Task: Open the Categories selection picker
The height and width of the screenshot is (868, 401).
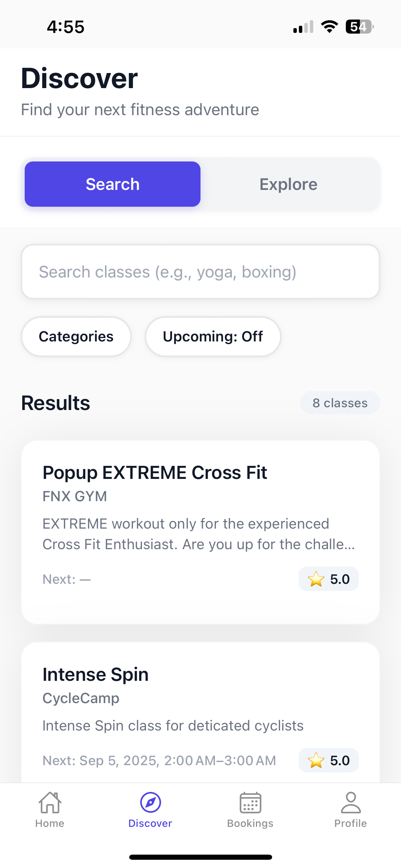Action: point(76,336)
